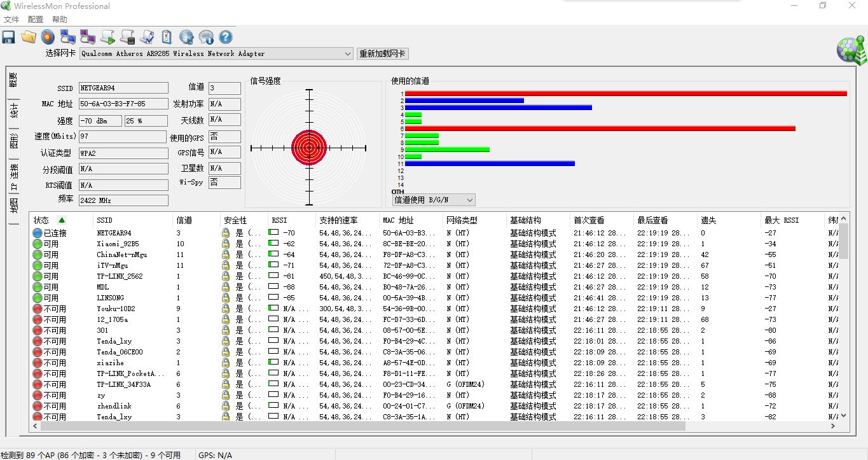This screenshot has width=868, height=460.
Task: Open the blue question mark help icon
Action: tap(226, 37)
